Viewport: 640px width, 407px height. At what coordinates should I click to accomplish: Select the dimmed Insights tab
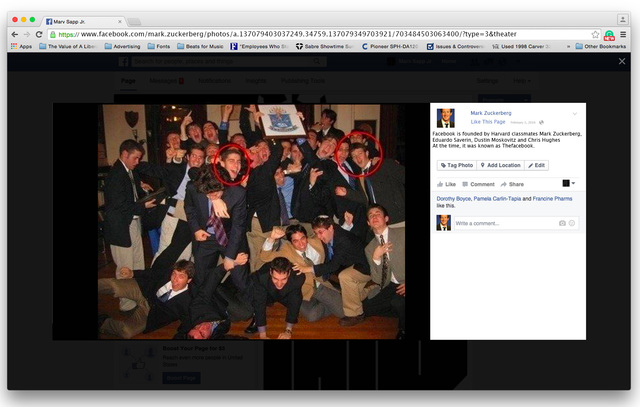[x=256, y=81]
